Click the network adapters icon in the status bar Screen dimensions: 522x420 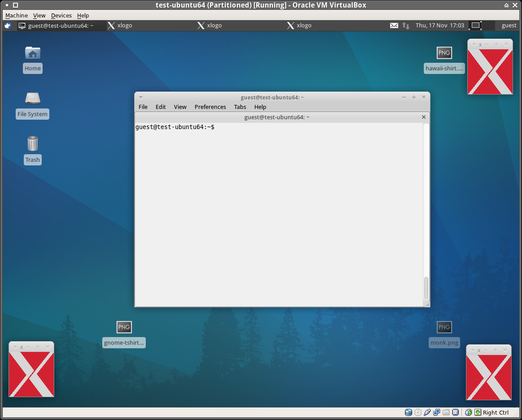[437, 412]
